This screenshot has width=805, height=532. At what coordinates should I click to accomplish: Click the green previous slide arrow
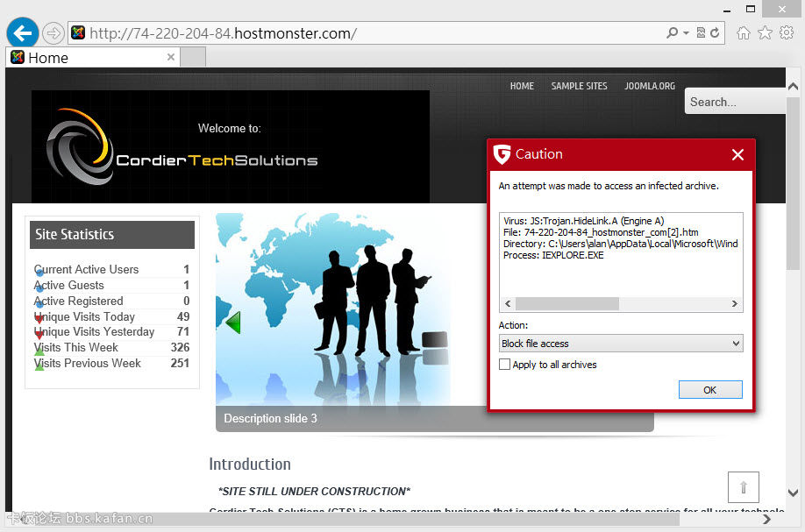[x=232, y=323]
